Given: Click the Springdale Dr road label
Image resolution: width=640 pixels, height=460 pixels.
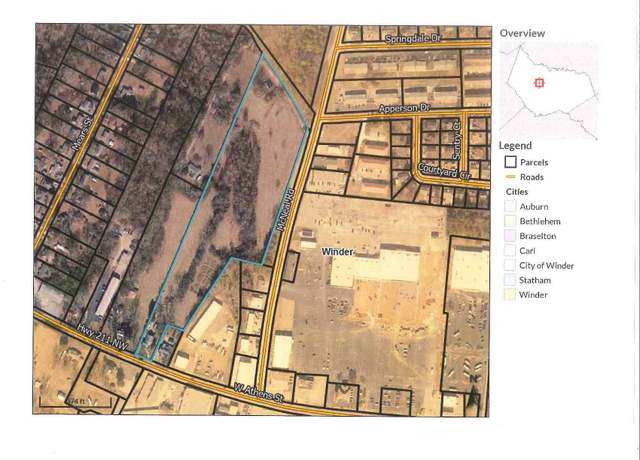Looking at the screenshot, I should 414,39.
